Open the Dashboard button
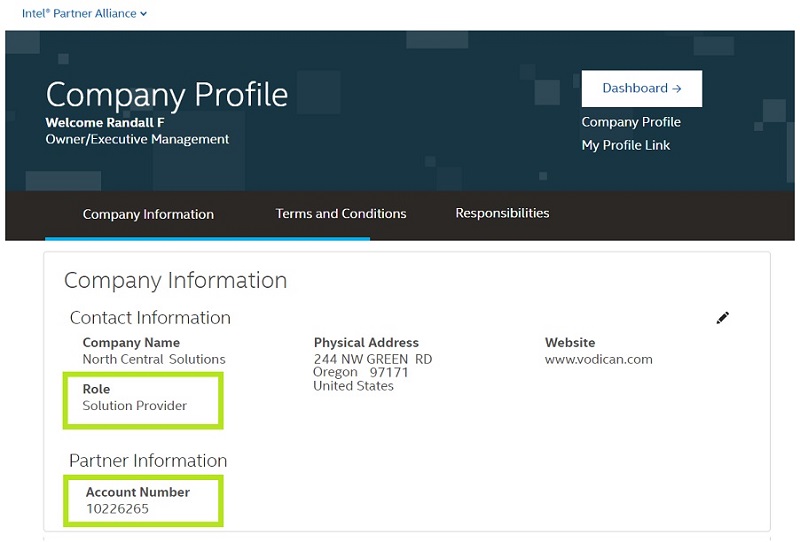The height and width of the screenshot is (542, 800). tap(641, 88)
